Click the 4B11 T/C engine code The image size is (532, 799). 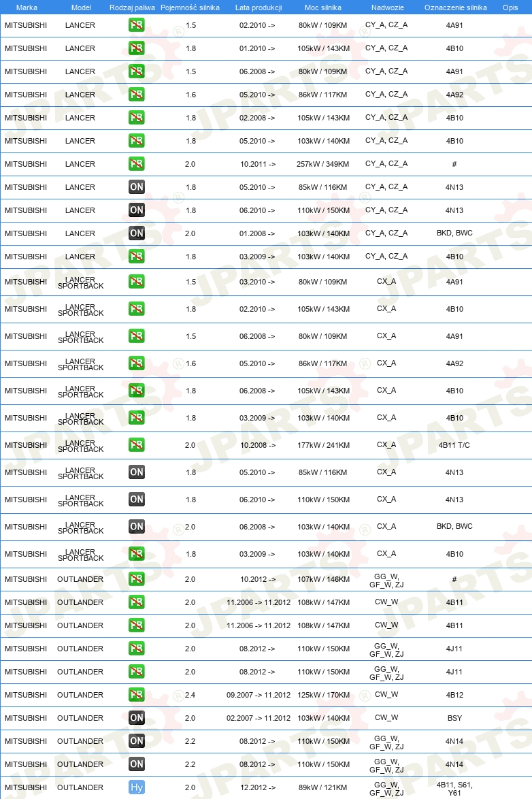pyautogui.click(x=454, y=445)
